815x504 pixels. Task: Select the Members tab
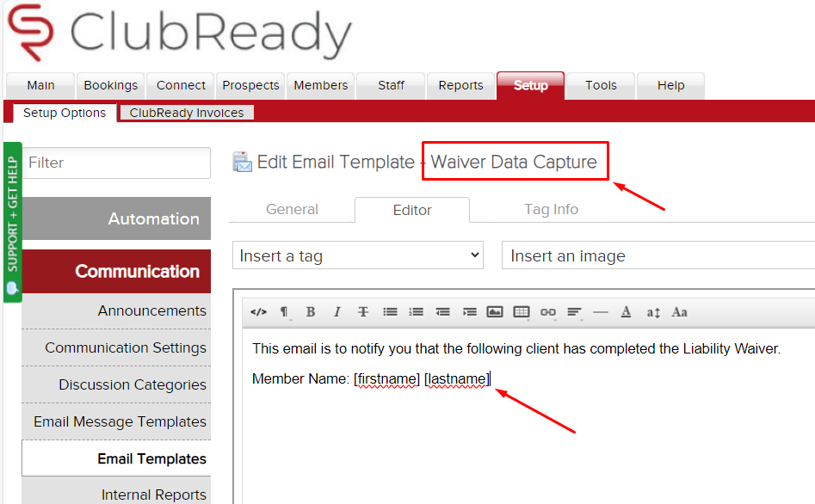tap(321, 86)
